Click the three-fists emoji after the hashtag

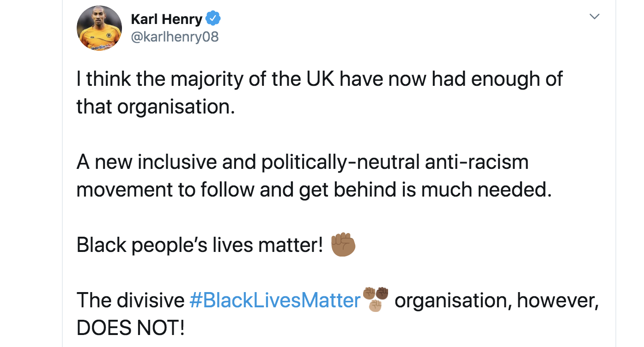pos(376,299)
